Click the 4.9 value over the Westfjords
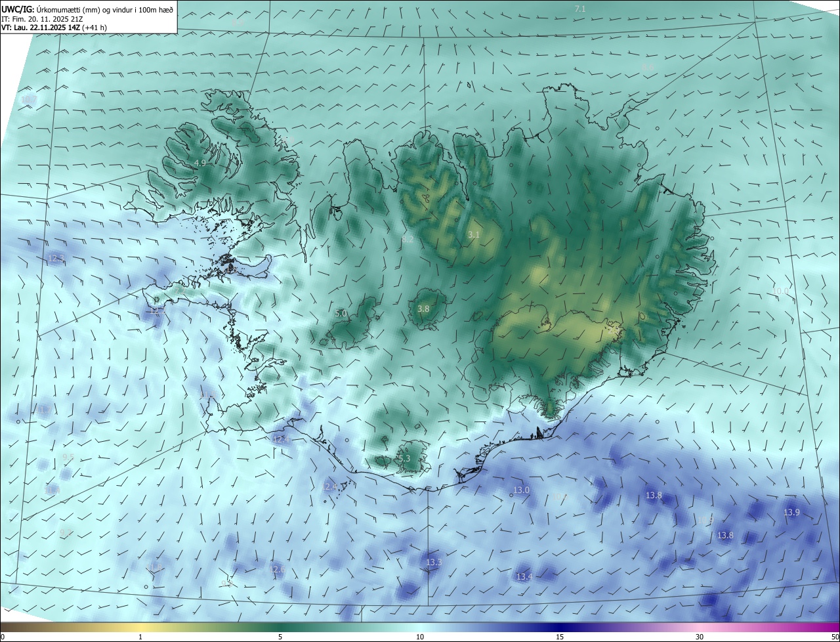This screenshot has width=840, height=642. click(200, 163)
